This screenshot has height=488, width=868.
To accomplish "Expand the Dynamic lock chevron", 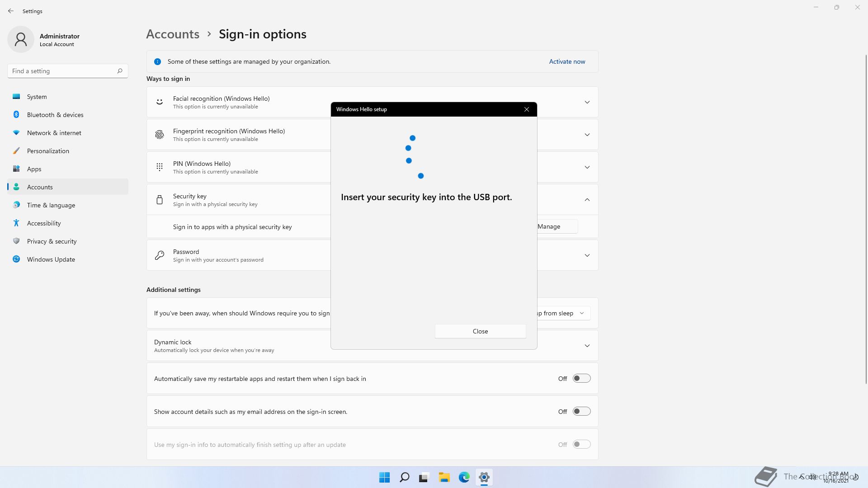I will [587, 346].
